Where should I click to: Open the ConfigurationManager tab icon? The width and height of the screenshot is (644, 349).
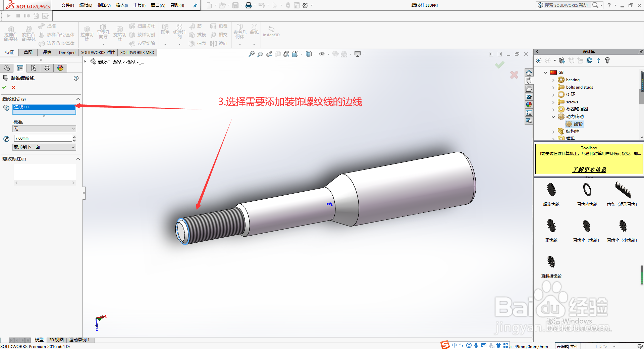point(34,68)
